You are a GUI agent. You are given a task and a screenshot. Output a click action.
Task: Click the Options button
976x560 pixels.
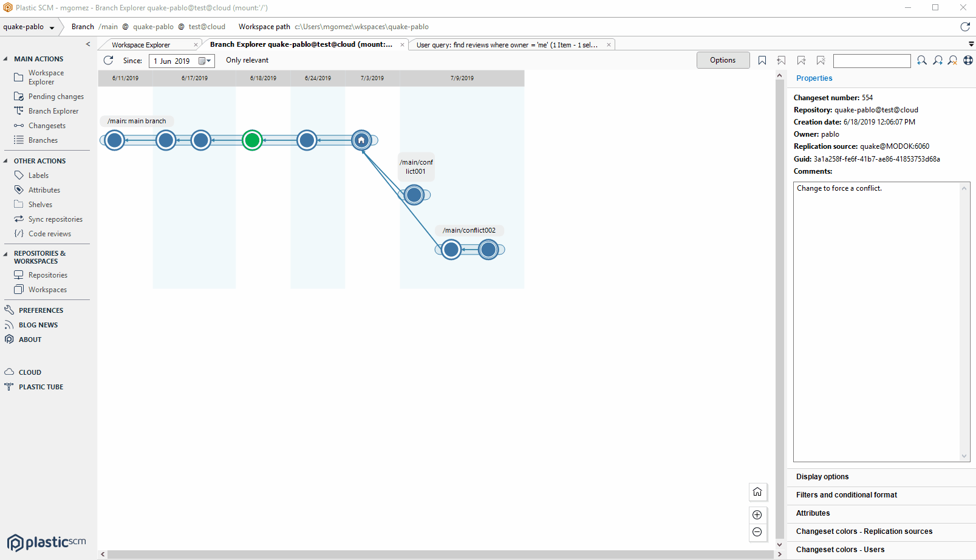(723, 60)
